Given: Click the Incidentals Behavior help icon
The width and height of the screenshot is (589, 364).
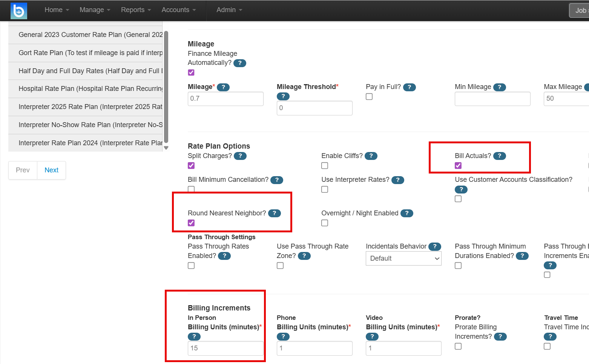Looking at the screenshot, I should [x=435, y=246].
